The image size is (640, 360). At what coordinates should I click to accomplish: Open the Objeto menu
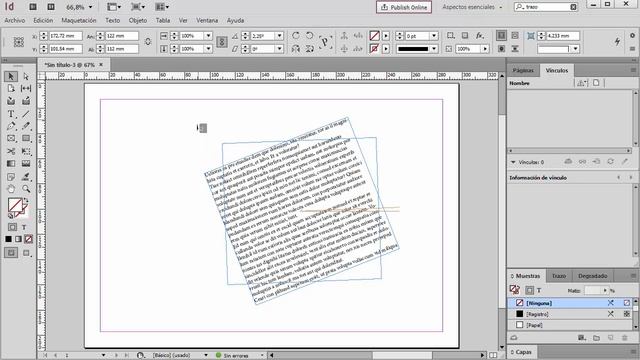tap(138, 20)
